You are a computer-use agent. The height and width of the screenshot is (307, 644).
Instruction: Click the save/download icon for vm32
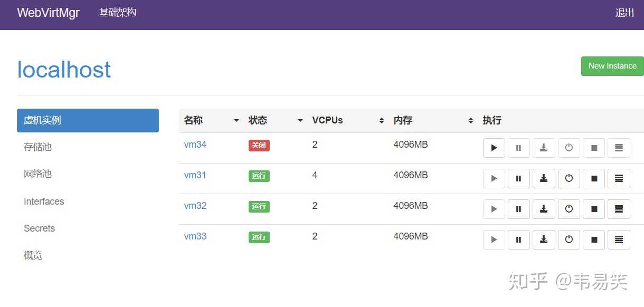coord(544,209)
